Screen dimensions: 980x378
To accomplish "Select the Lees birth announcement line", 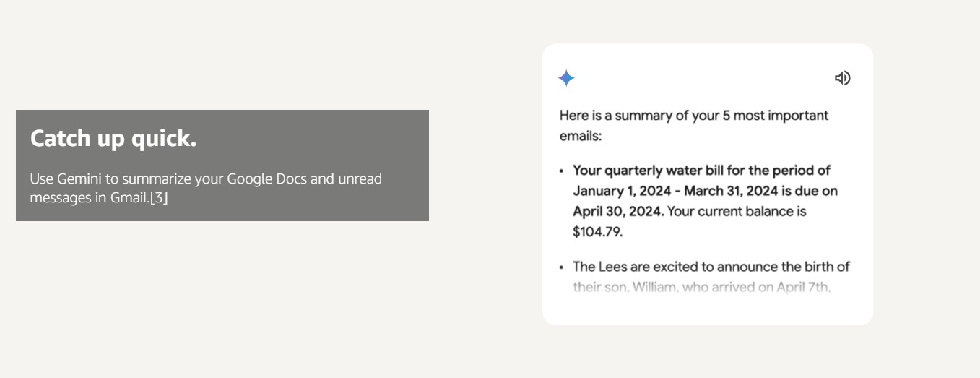I will point(711,267).
